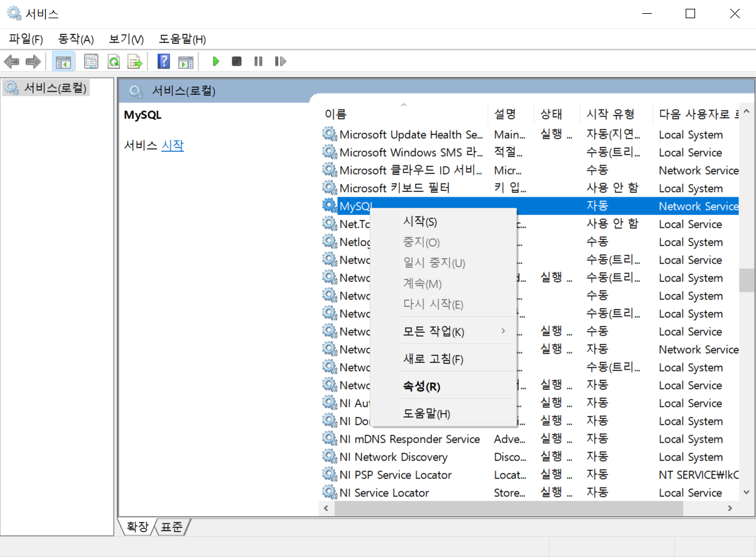Select the Microsoft Update Health Se... name

click(x=411, y=134)
